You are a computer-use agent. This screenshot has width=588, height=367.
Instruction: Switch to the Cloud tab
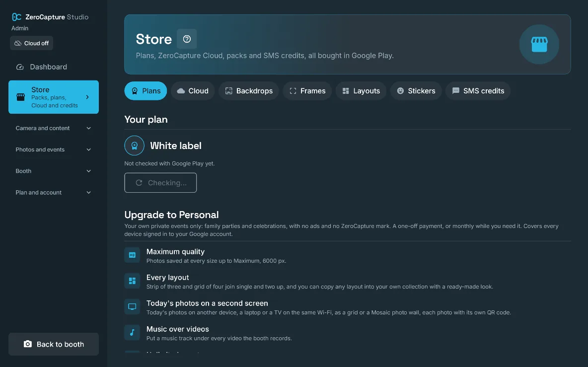(x=193, y=91)
